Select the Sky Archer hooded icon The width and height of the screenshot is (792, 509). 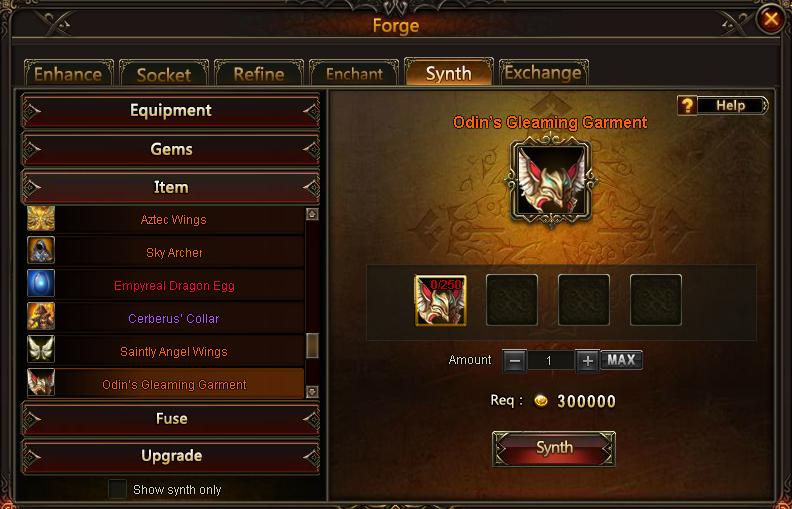click(x=41, y=250)
